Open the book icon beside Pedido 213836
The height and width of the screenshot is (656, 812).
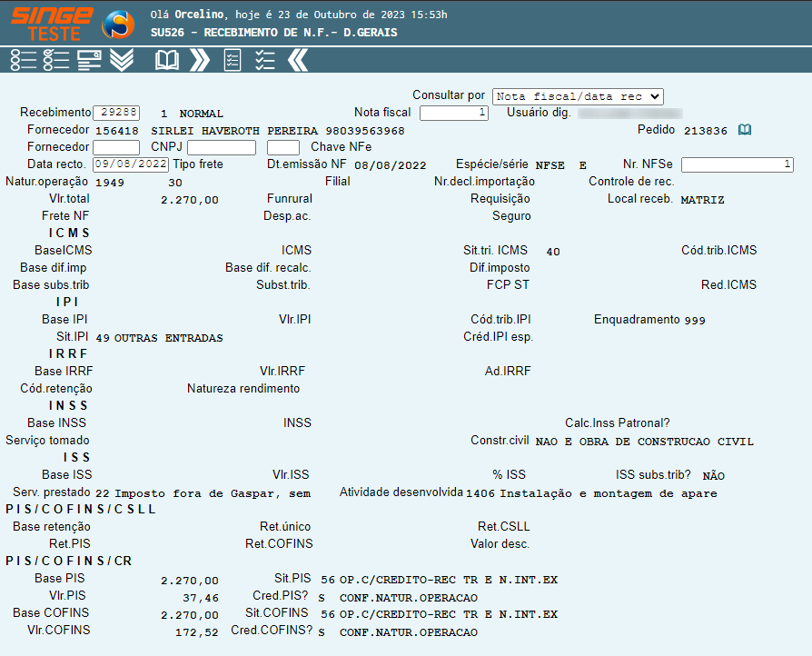(745, 130)
